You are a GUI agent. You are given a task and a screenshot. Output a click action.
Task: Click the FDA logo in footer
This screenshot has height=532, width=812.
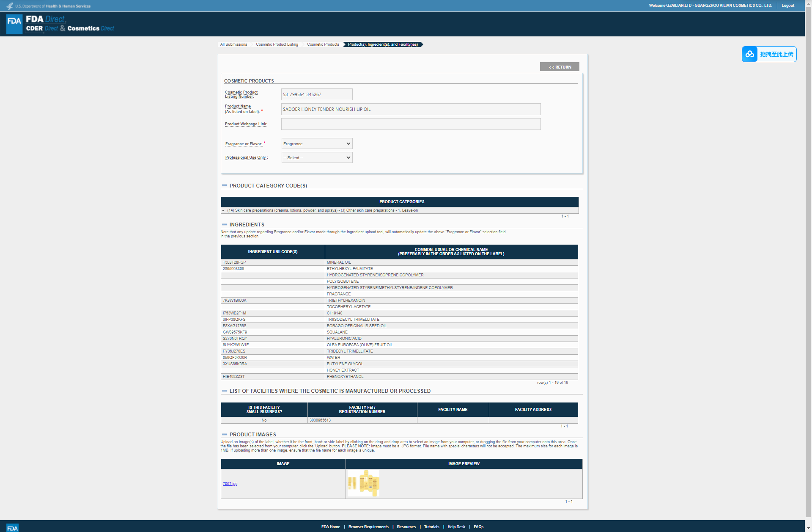13,528
